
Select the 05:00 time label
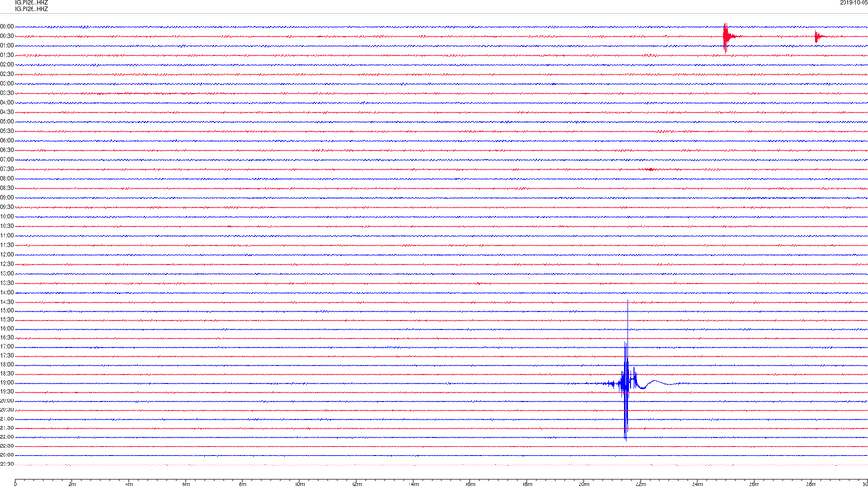coord(6,122)
